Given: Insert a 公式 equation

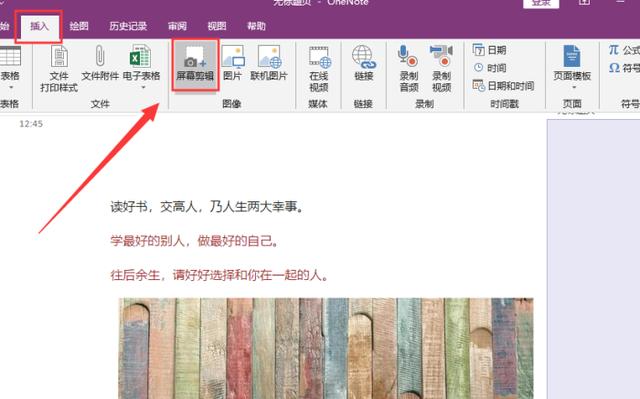Looking at the screenshot, I should 624,50.
